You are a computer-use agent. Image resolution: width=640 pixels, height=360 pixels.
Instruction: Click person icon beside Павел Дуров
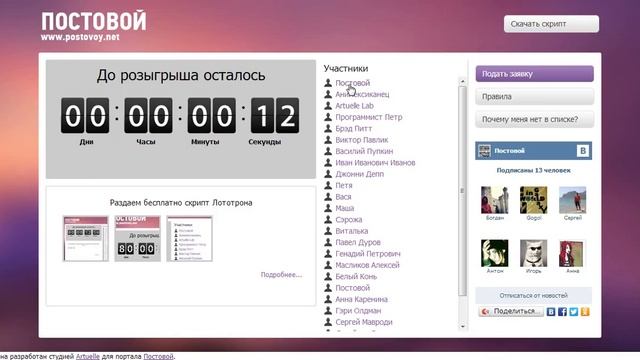click(328, 242)
